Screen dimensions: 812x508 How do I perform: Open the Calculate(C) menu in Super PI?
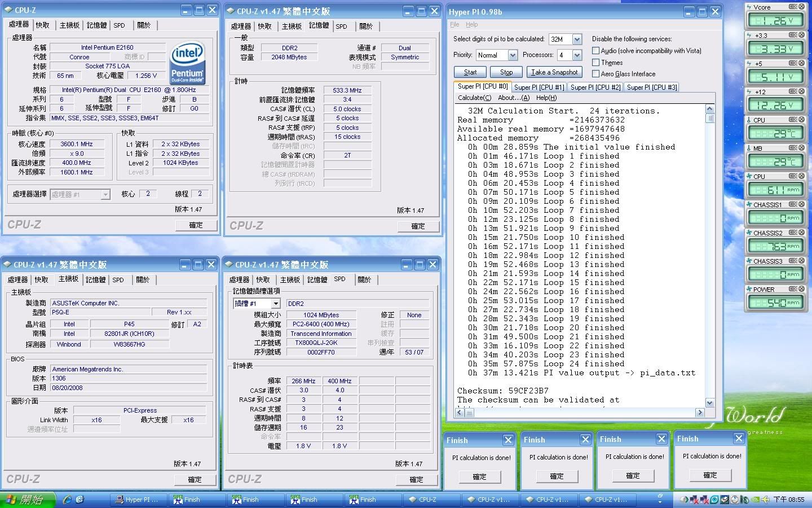[474, 98]
